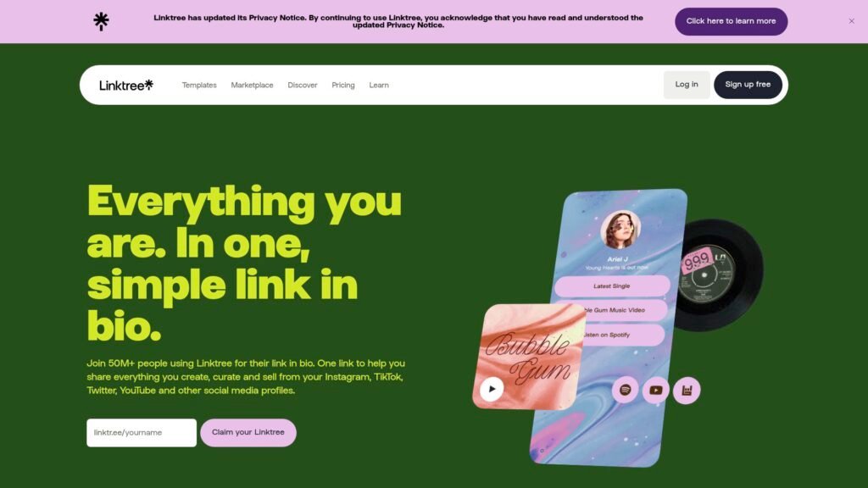Open the Learn menu

[x=379, y=86]
